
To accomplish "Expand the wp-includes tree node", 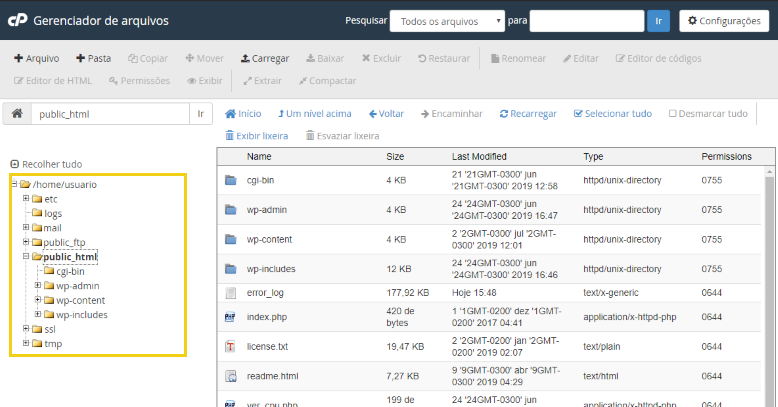I will point(38,314).
